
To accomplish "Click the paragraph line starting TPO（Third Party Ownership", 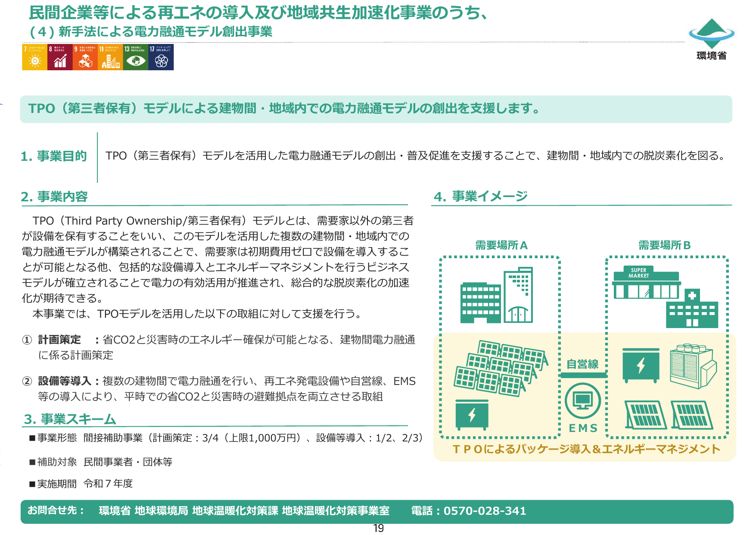I will pyautogui.click(x=223, y=221).
